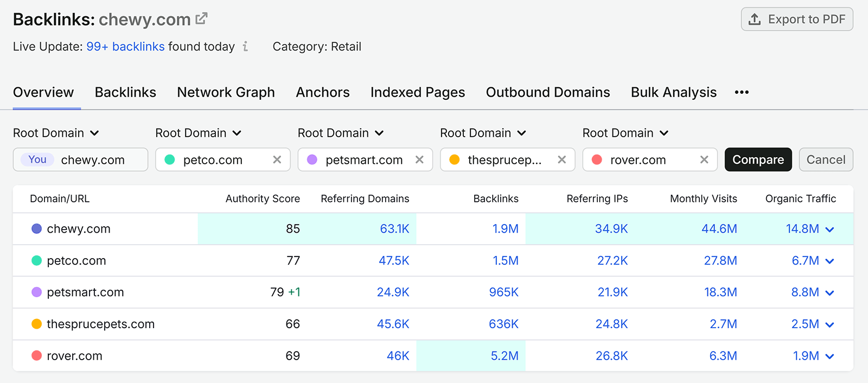Go to Indexed Pages tab

pos(418,92)
